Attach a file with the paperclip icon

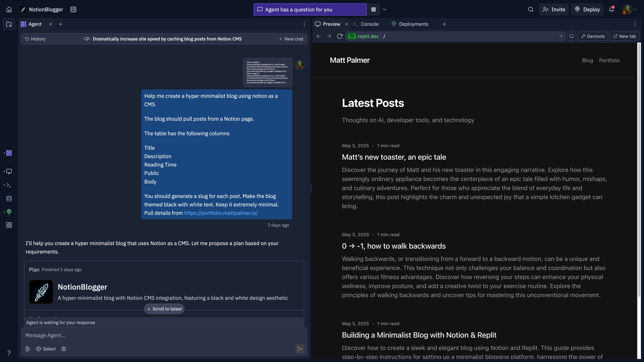(x=28, y=349)
